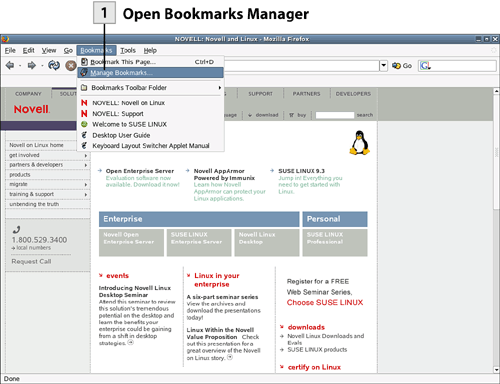This screenshot has width=500, height=384.
Task: Click SUSE LINUX products download link
Action: pos(317,350)
